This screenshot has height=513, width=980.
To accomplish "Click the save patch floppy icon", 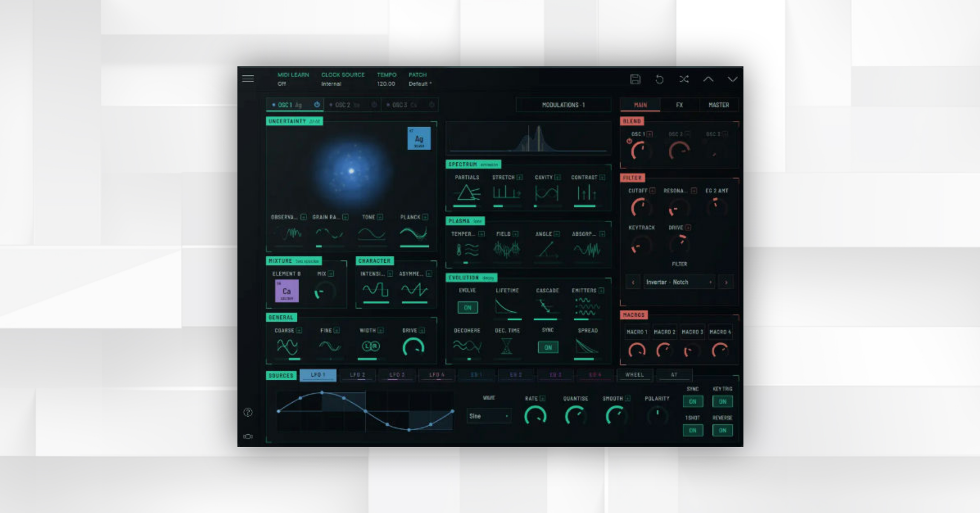I will [635, 79].
